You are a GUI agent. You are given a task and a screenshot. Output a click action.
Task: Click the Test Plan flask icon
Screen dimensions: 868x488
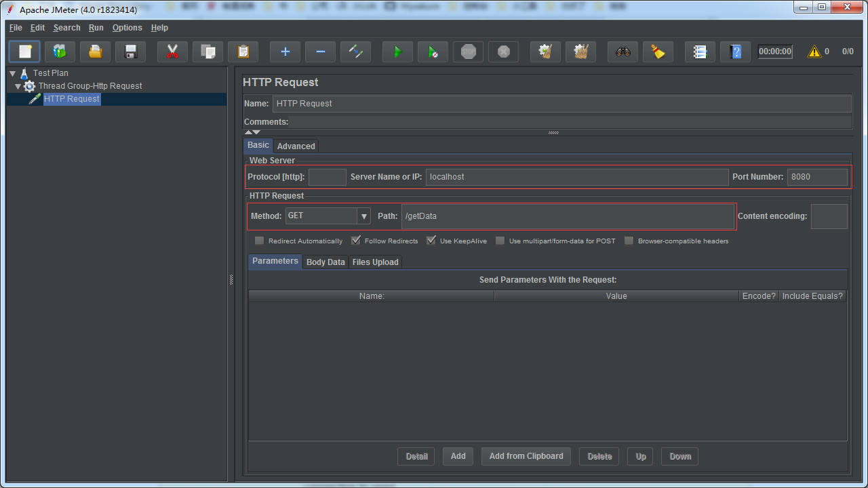(24, 73)
